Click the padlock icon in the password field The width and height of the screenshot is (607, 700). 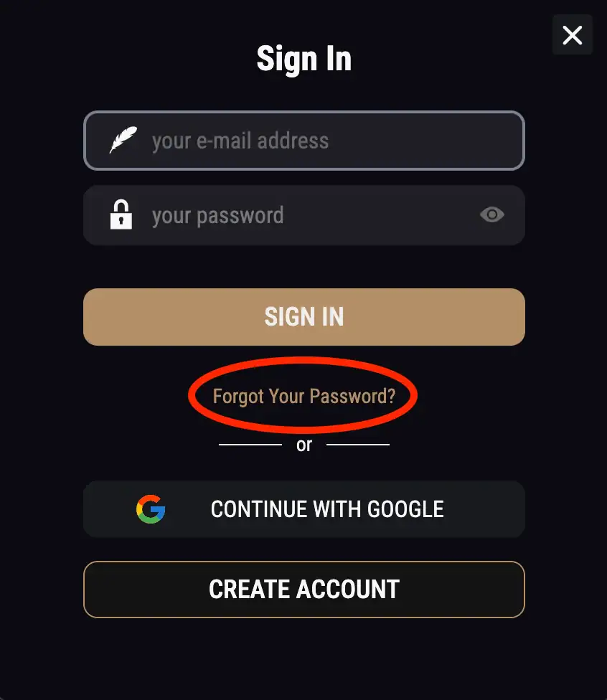(121, 214)
